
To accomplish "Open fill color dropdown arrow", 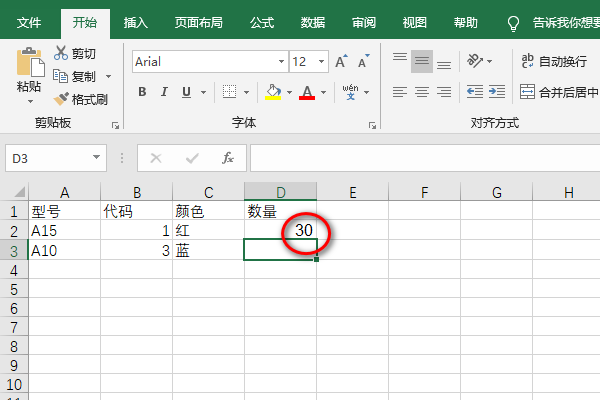I will [x=290, y=92].
